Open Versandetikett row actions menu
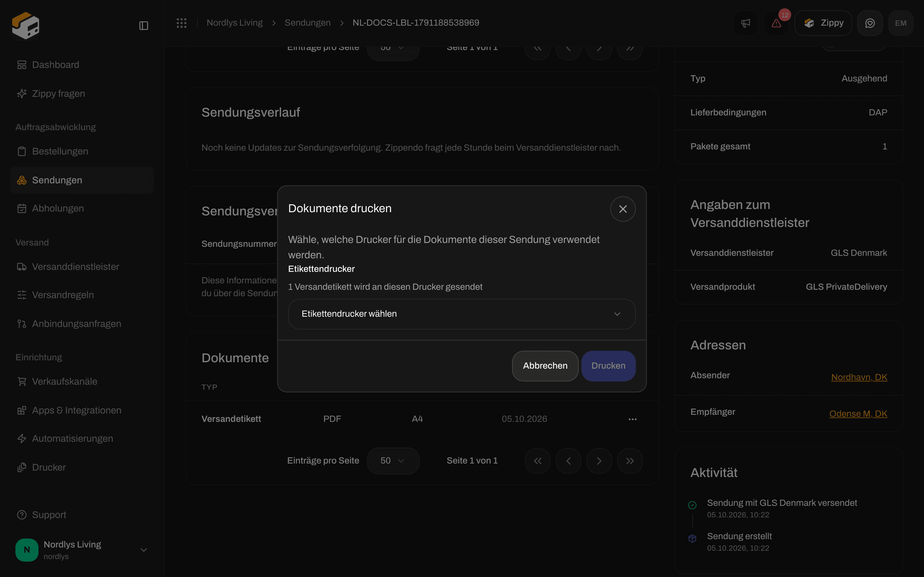The width and height of the screenshot is (924, 577). [x=632, y=419]
